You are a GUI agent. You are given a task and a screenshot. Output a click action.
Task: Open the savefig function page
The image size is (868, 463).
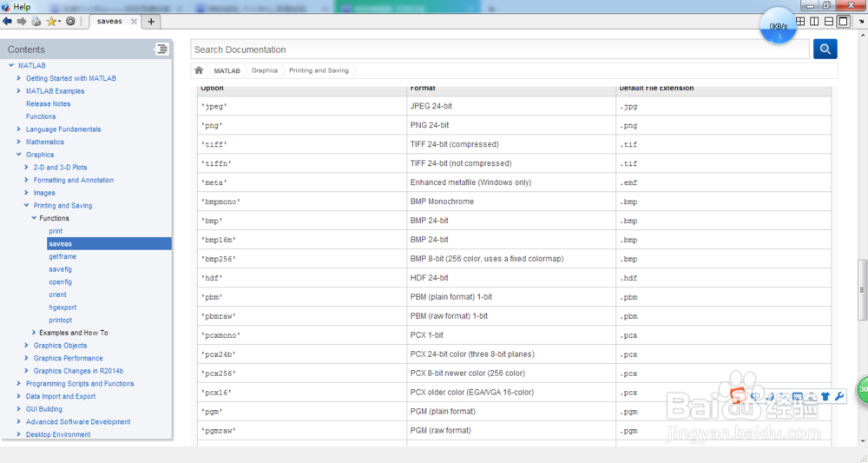point(61,269)
